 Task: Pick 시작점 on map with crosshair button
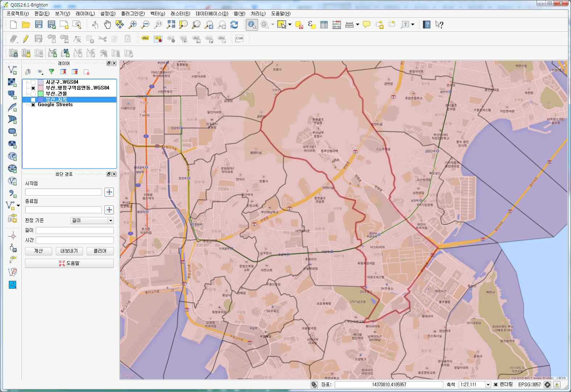pos(109,192)
